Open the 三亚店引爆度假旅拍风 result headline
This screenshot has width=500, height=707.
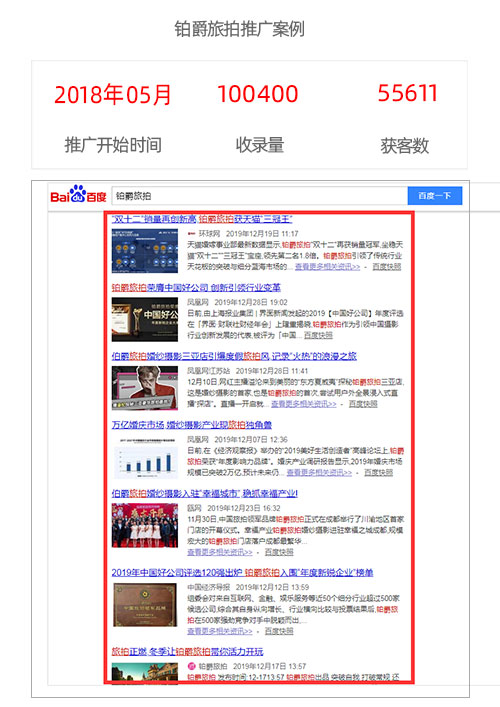click(234, 356)
